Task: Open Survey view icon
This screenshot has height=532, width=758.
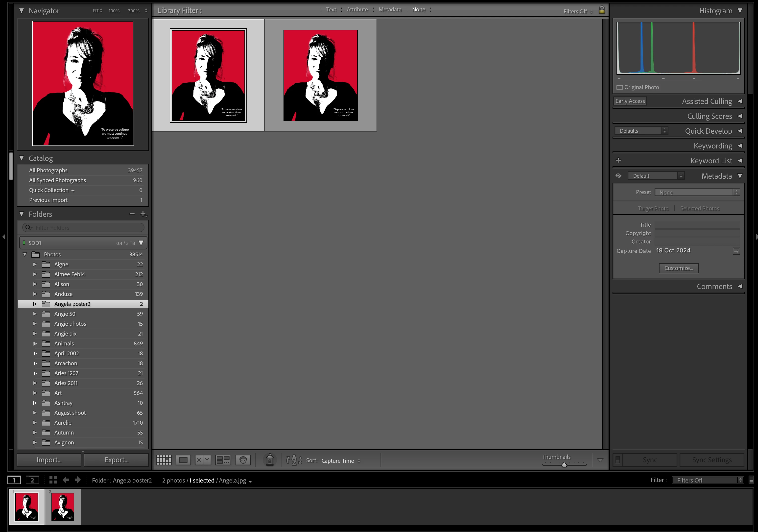Action: (223, 460)
